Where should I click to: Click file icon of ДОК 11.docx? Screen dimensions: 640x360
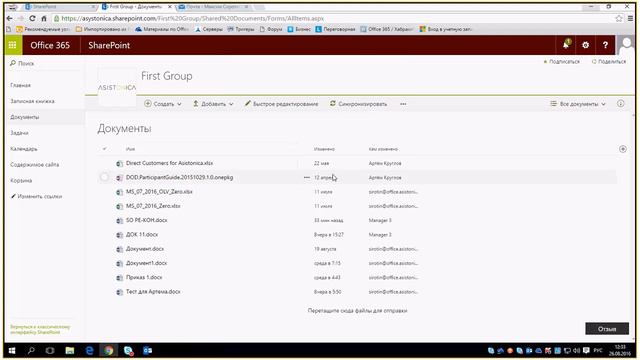120,235
